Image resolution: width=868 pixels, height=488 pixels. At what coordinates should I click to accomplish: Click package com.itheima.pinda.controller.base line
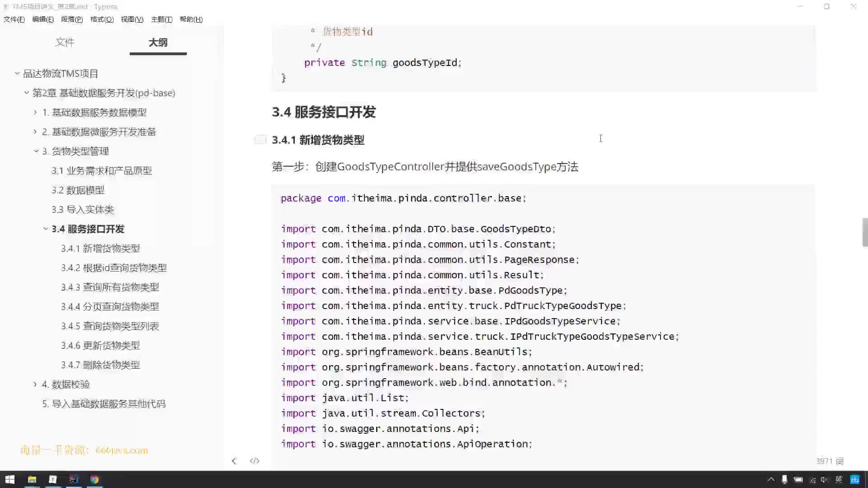(403, 198)
